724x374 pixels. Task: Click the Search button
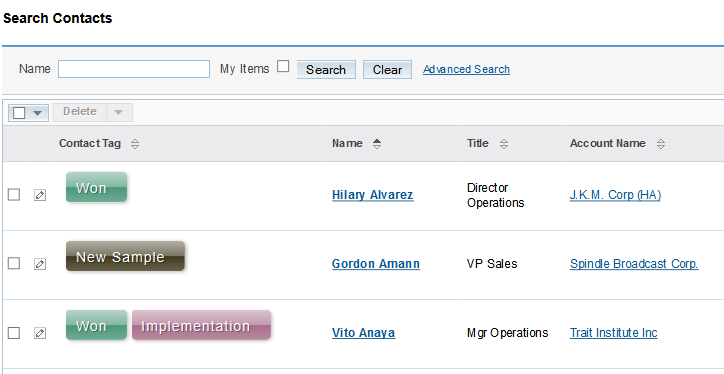coord(326,70)
